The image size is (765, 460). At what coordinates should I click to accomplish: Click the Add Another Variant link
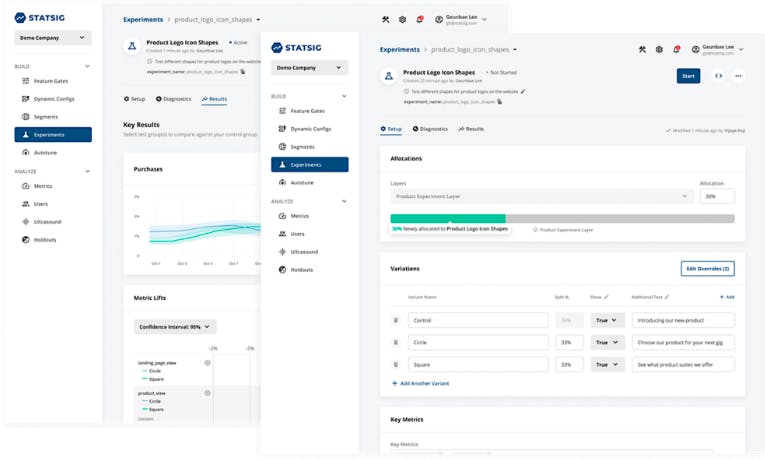pos(421,383)
